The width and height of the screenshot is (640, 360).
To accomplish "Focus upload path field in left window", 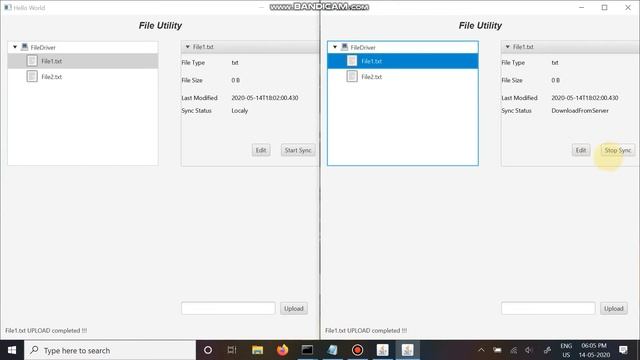I will pos(228,308).
